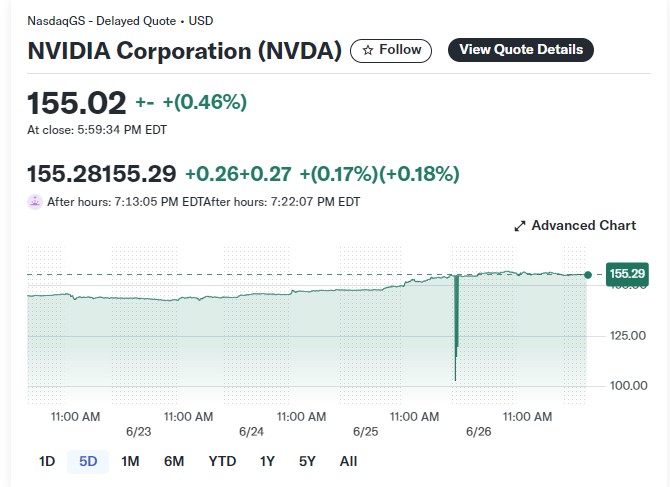Click the green chart endpoint dot
Screen dimensions: 670x487
[588, 275]
